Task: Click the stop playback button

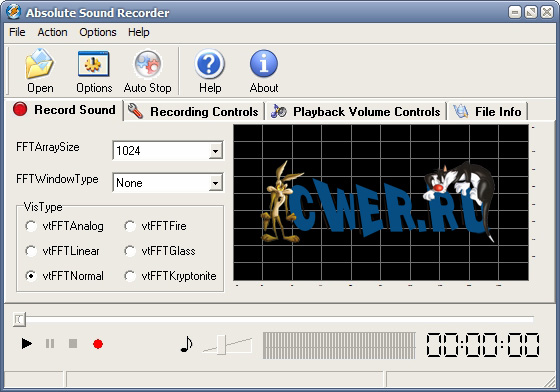Action: pos(73,344)
